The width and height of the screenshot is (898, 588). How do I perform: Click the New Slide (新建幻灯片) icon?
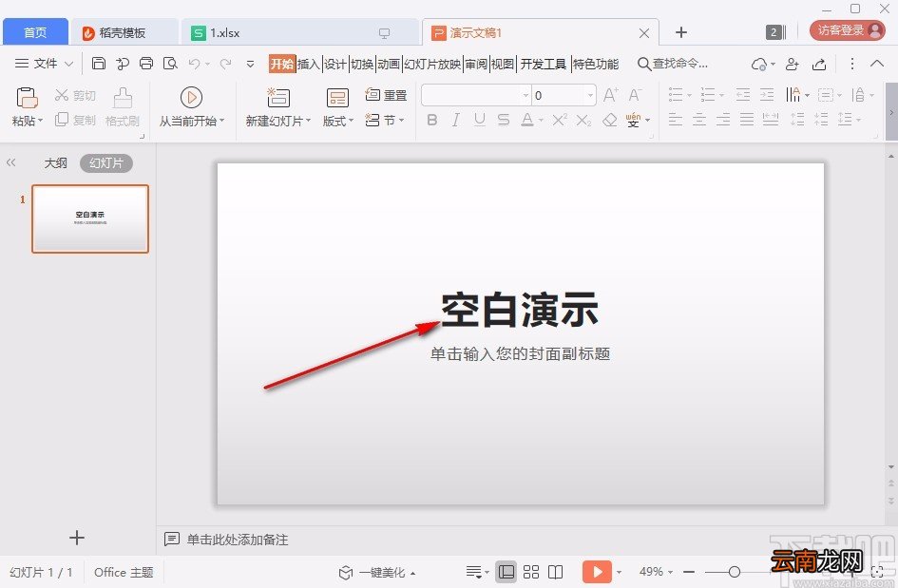tap(277, 97)
